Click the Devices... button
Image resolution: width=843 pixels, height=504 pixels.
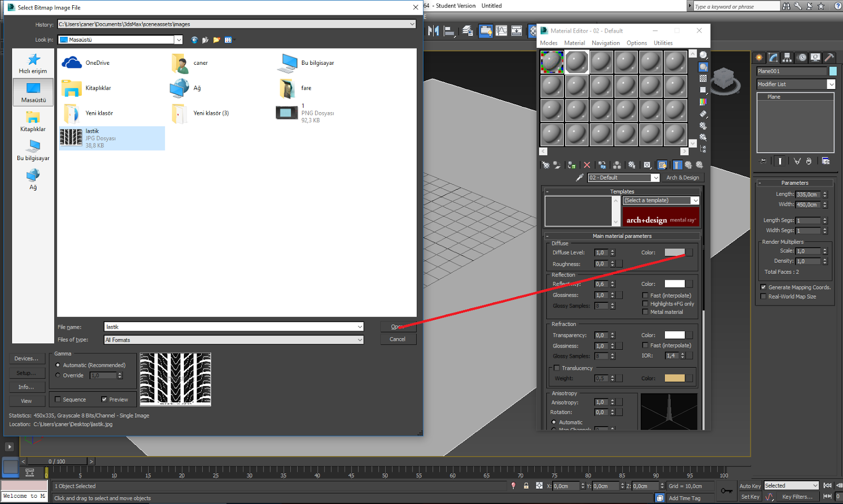[26, 359]
